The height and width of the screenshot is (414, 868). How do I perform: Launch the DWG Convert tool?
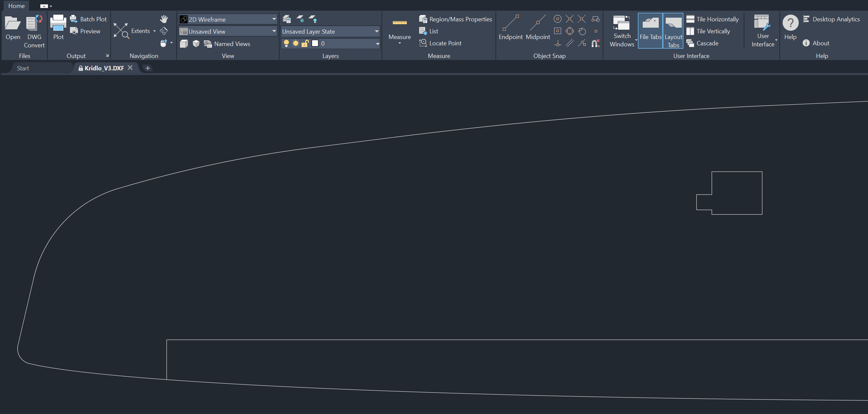[34, 24]
